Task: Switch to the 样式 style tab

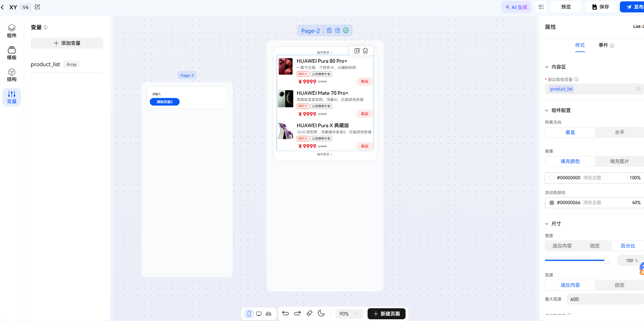Action: [580, 45]
